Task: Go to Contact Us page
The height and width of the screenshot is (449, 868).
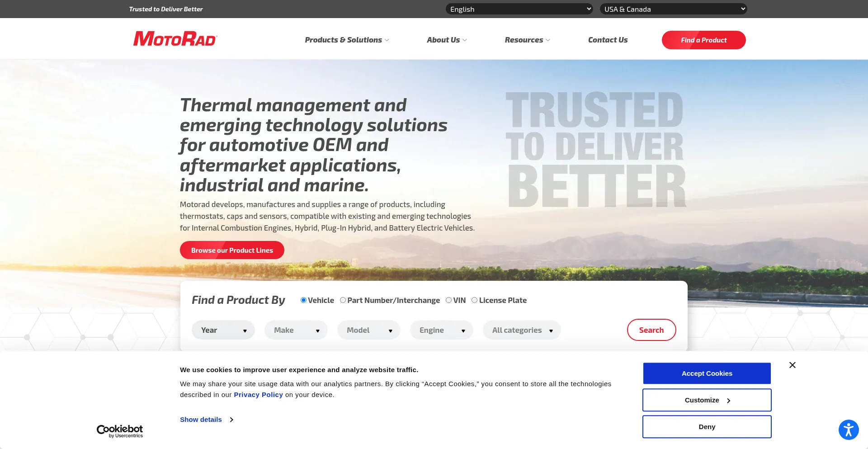Action: point(608,40)
